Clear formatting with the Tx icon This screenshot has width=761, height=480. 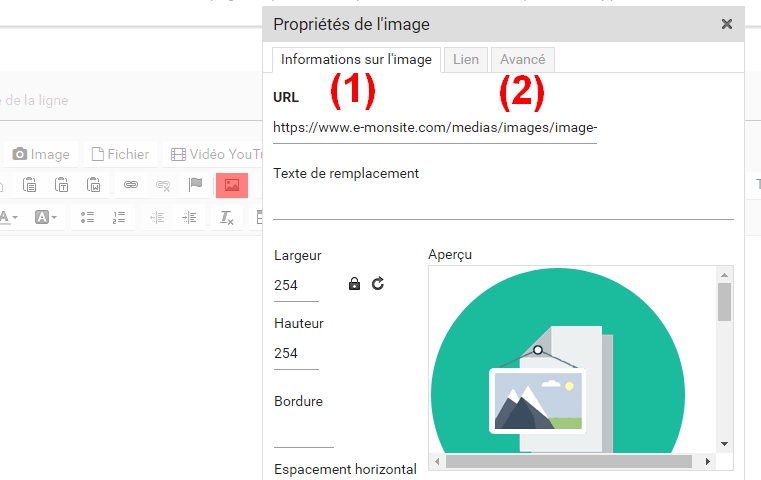tap(227, 217)
